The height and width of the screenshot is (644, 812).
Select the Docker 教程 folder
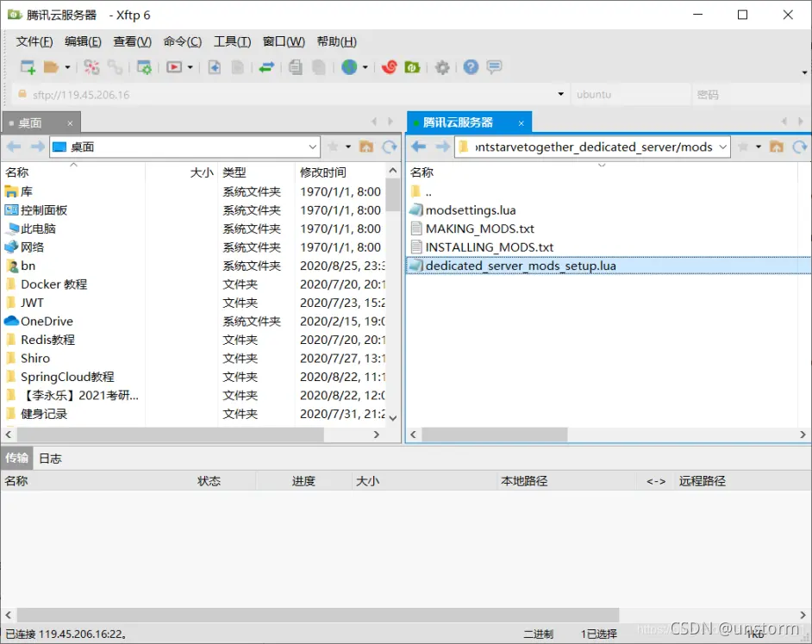click(x=53, y=284)
